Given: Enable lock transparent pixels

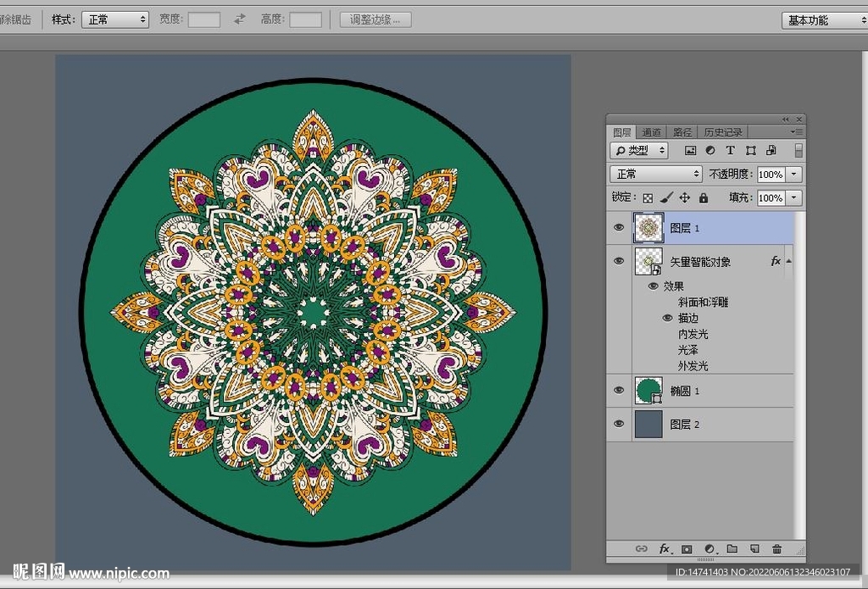Looking at the screenshot, I should point(647,197).
